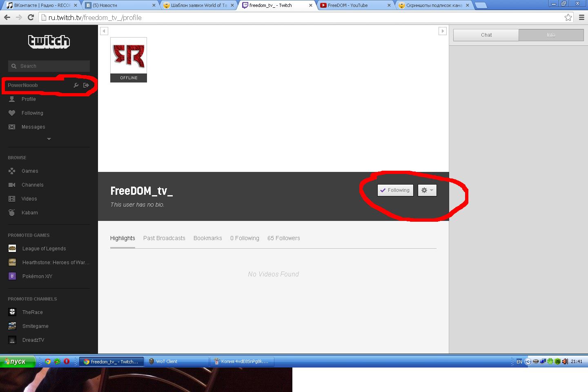Expand user menu with down arrow under Messages
The width and height of the screenshot is (588, 392).
(x=49, y=139)
